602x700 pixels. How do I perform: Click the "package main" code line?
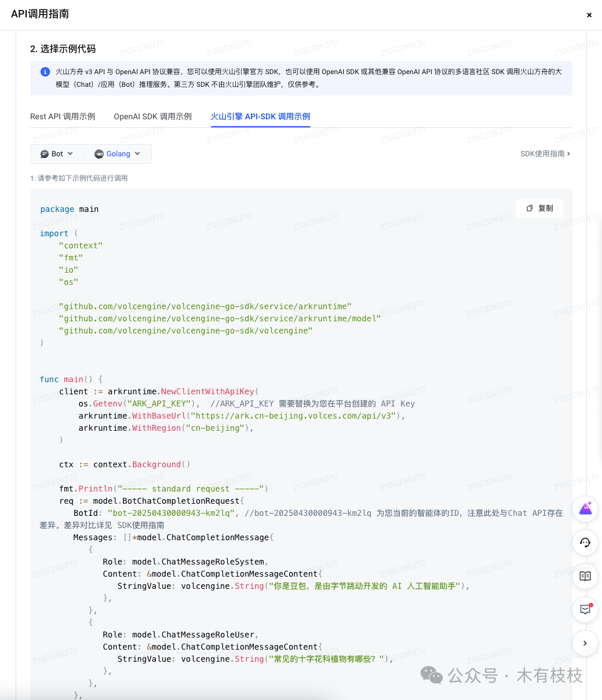70,209
